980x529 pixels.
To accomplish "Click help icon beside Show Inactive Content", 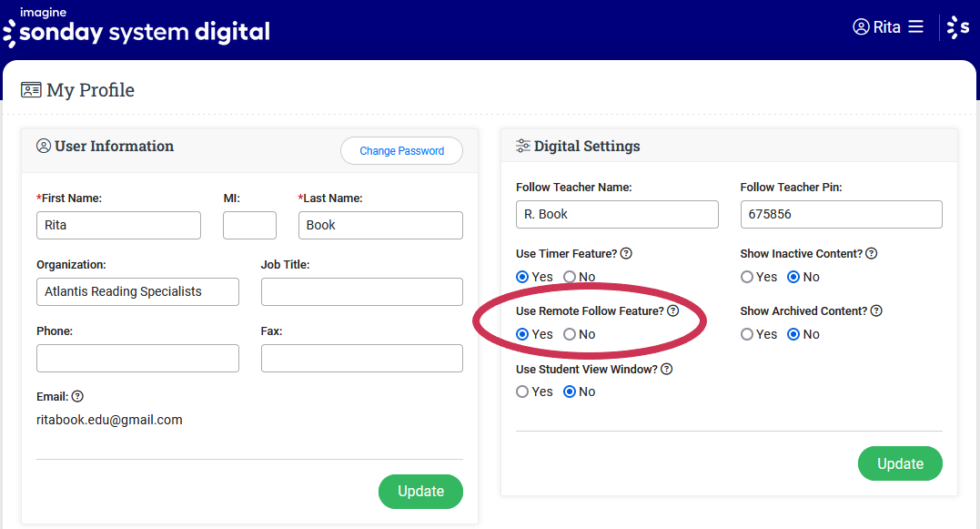I will tap(871, 254).
